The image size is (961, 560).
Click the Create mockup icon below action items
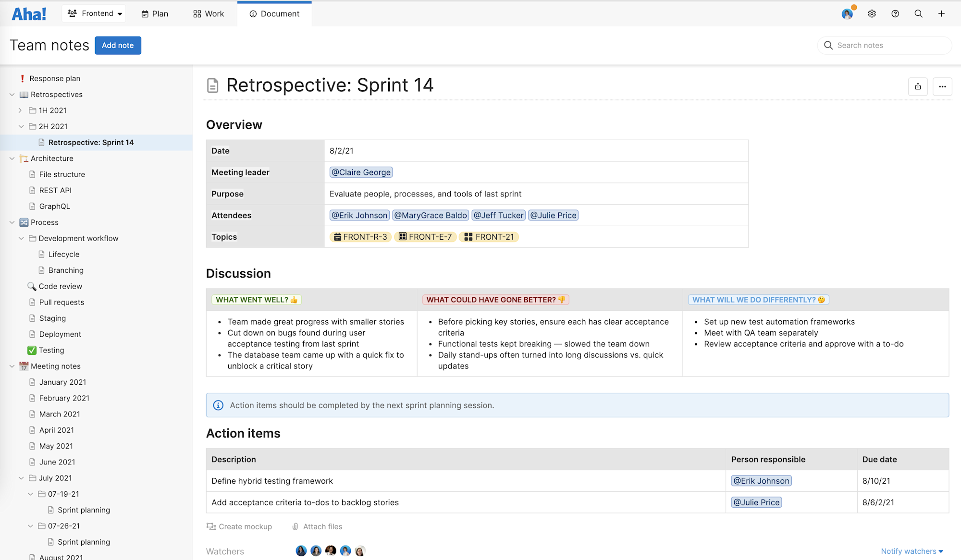(x=211, y=526)
